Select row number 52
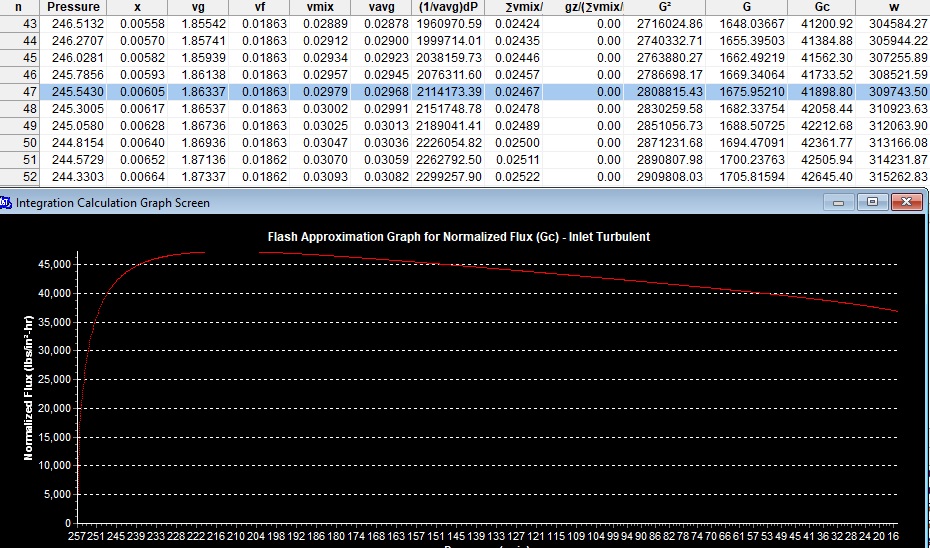The width and height of the screenshot is (930, 548). pos(20,177)
